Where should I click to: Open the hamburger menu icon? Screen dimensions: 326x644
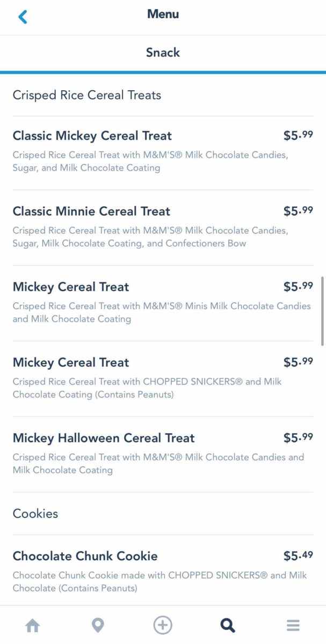pyautogui.click(x=293, y=625)
